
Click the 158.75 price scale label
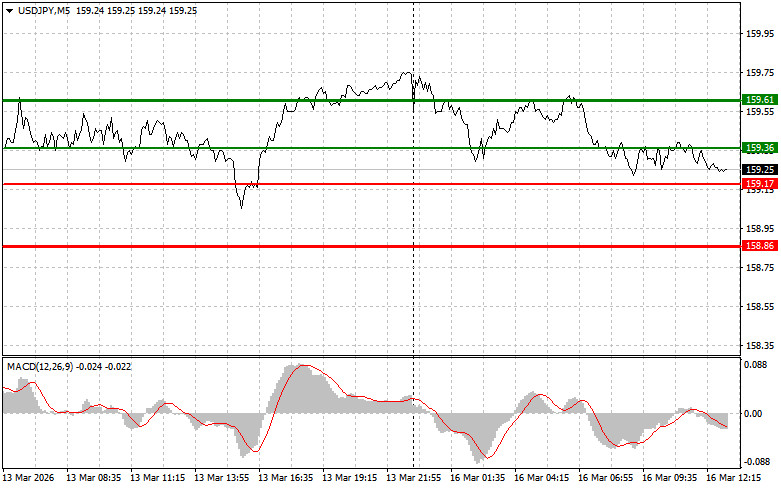coord(760,267)
